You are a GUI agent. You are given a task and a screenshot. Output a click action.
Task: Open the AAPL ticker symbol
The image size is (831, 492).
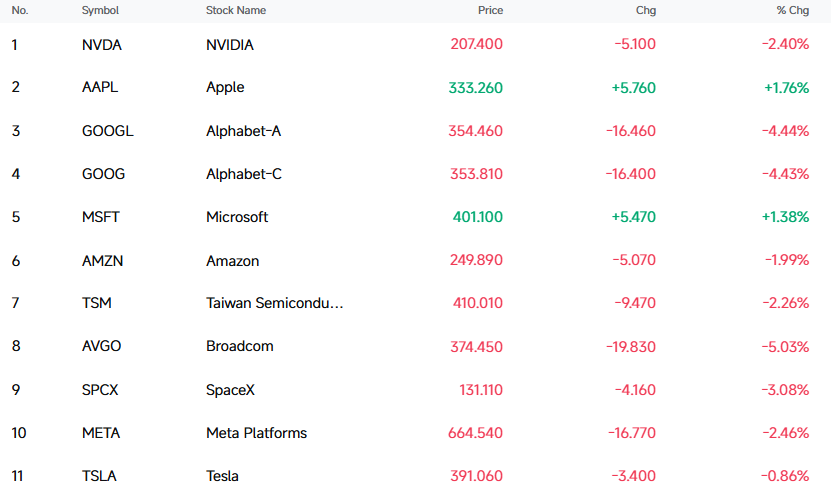100,87
